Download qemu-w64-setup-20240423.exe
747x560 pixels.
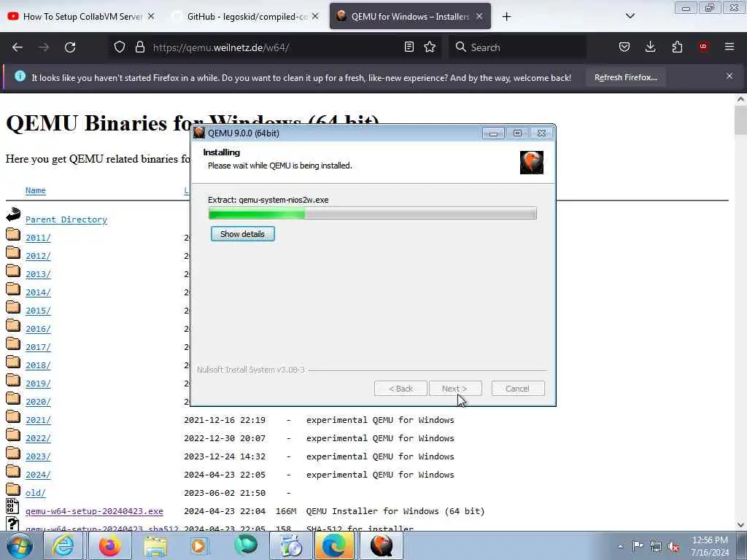[x=94, y=511]
